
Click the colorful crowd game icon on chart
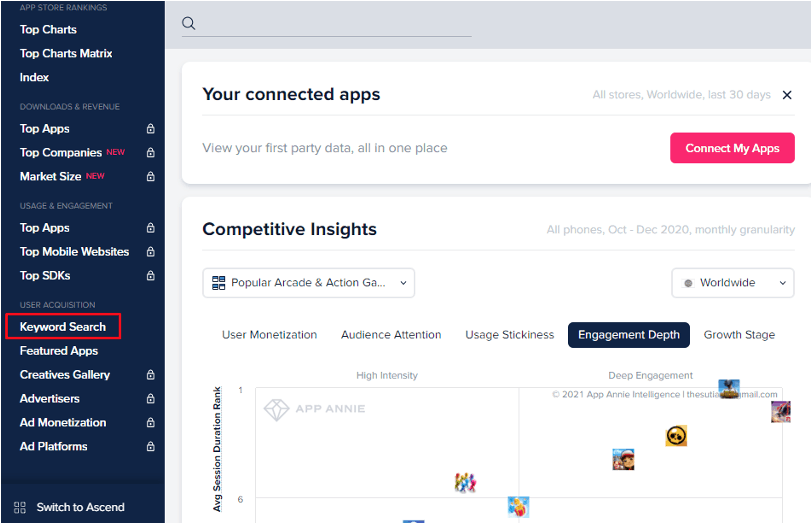(x=465, y=483)
